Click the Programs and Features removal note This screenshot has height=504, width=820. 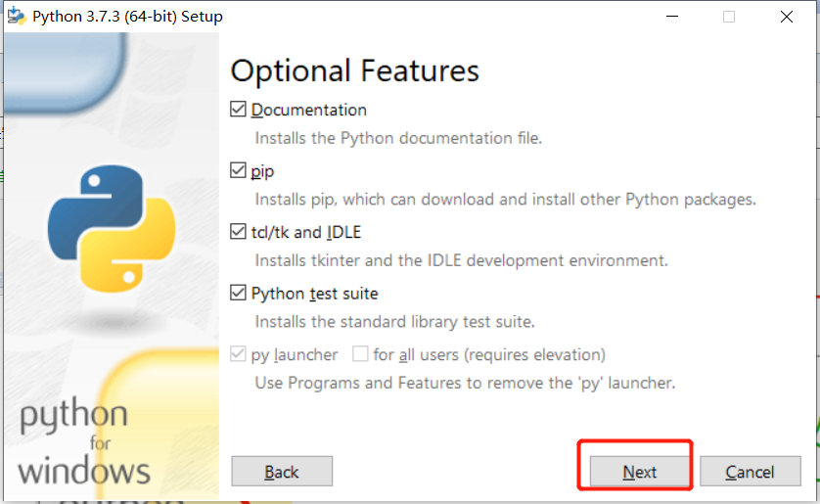point(465,383)
